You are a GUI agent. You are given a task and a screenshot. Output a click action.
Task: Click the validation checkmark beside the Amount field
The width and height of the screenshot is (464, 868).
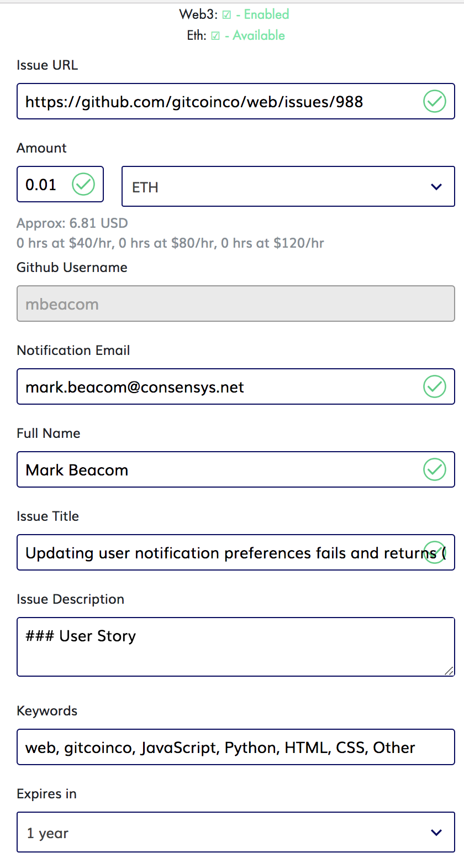(83, 184)
